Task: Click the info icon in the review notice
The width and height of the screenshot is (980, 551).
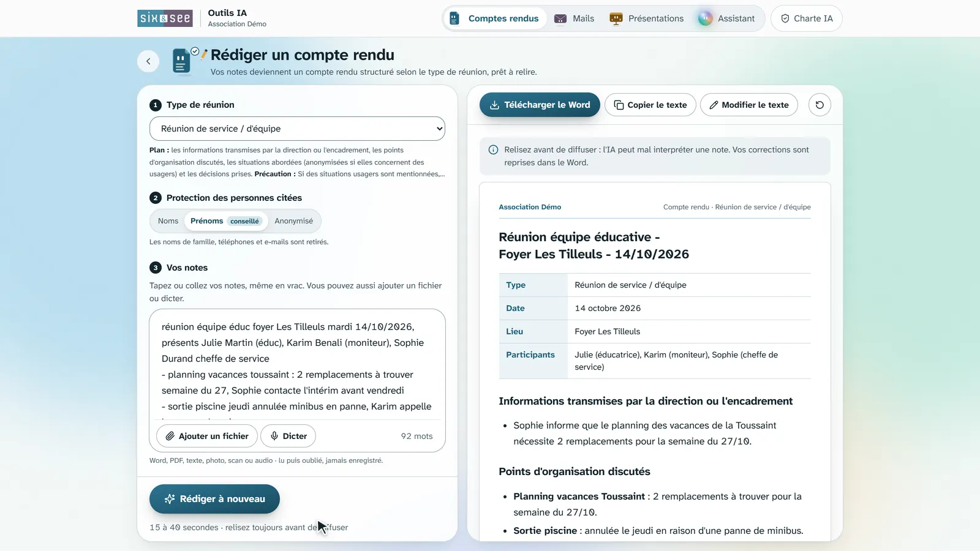Action: point(493,150)
